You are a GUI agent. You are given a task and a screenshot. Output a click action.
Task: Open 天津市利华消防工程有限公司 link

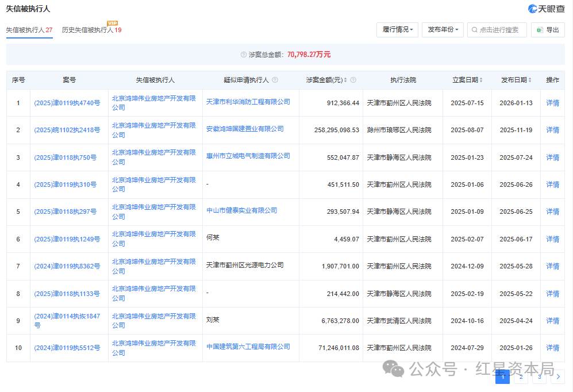(x=248, y=102)
